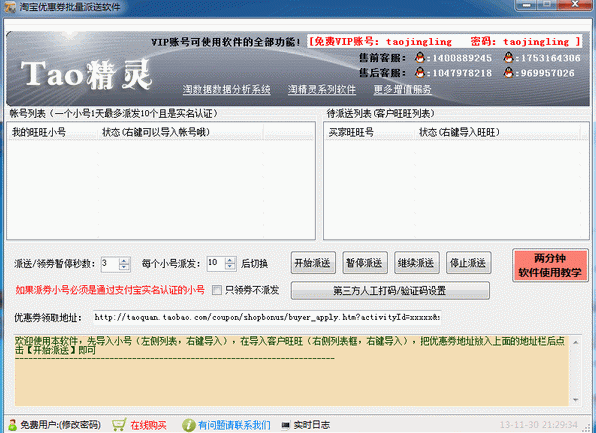Click the 优惠券领取地址 URL input field
This screenshot has height=433, width=596.
pyautogui.click(x=267, y=317)
